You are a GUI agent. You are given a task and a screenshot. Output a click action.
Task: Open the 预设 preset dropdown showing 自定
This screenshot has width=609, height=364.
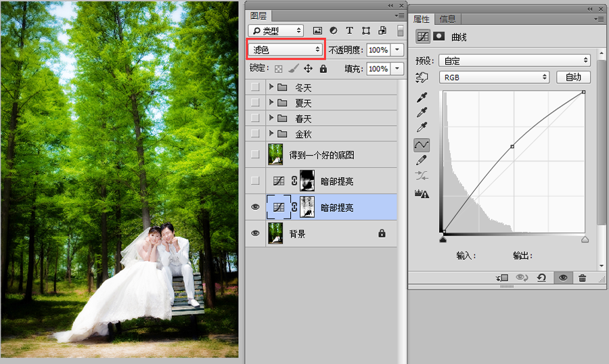tap(515, 60)
